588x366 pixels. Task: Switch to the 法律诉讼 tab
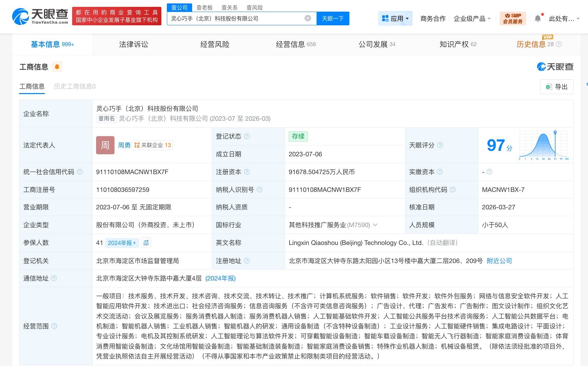click(133, 44)
